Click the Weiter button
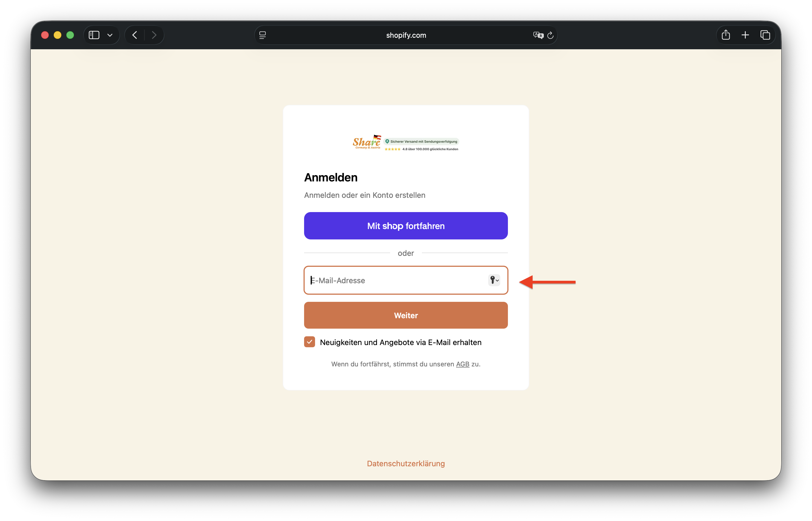The height and width of the screenshot is (521, 812). point(406,315)
